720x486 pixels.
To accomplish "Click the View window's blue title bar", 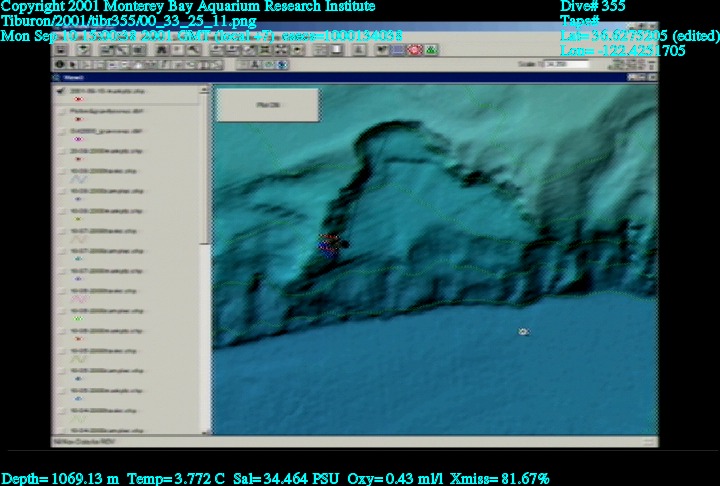I will click(350, 77).
